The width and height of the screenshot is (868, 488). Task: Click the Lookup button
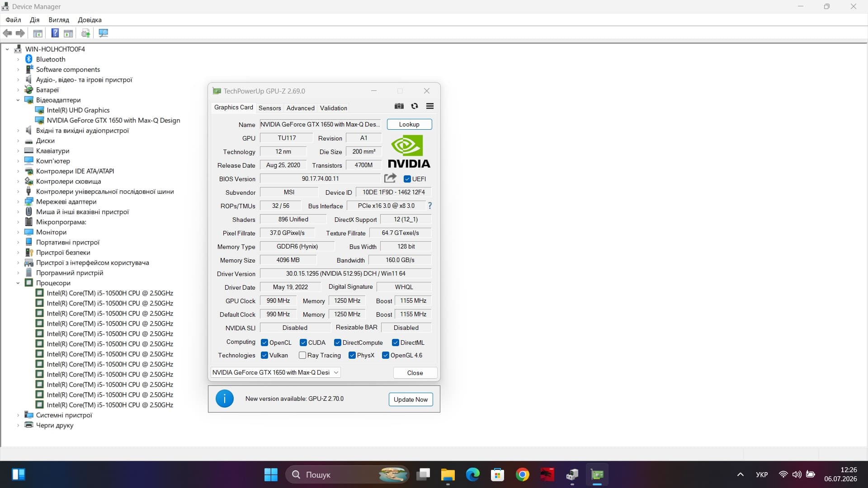pos(409,124)
